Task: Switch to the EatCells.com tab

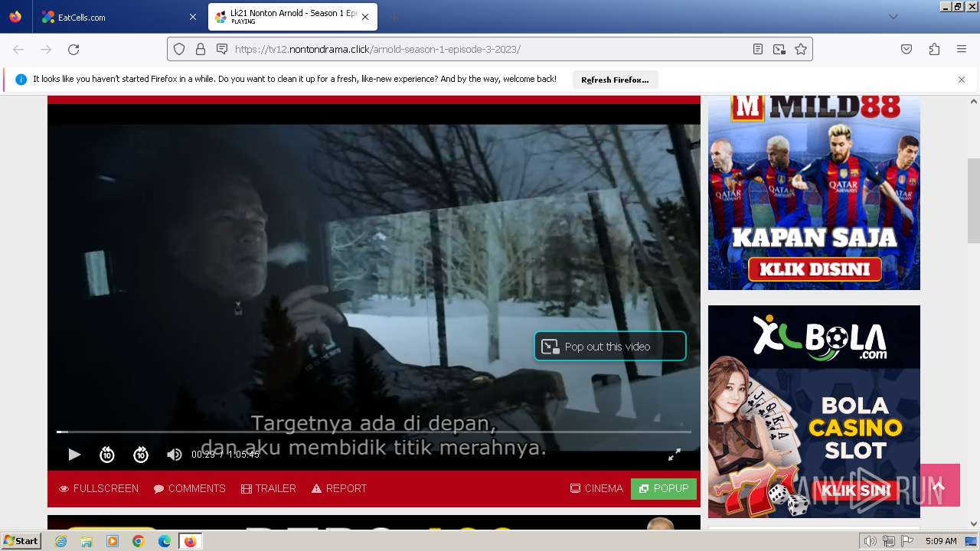Action: (119, 17)
